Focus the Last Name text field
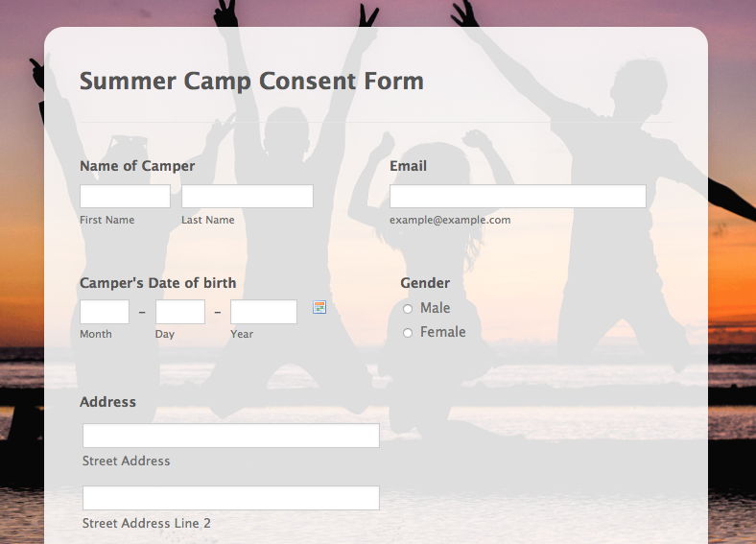The image size is (756, 544). 248,197
